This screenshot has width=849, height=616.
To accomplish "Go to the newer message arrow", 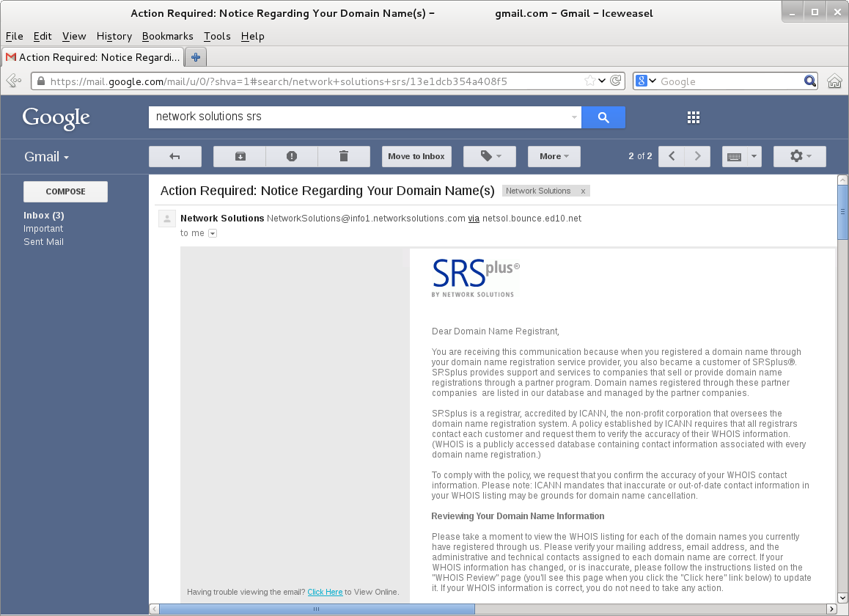I will 672,157.
